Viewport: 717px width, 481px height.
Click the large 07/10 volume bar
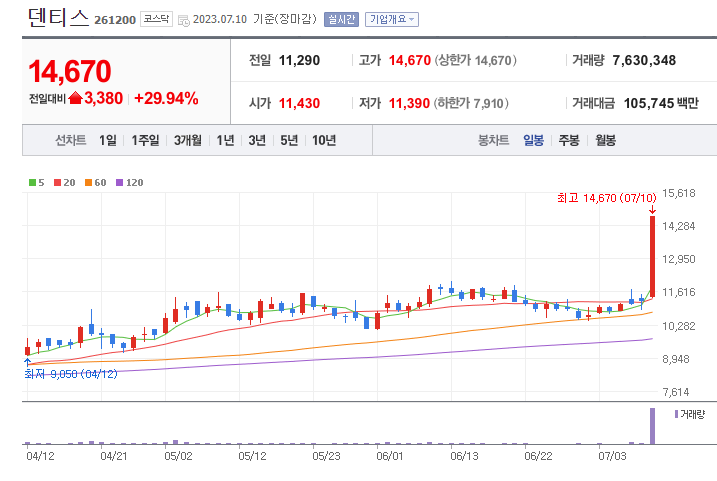click(x=653, y=426)
